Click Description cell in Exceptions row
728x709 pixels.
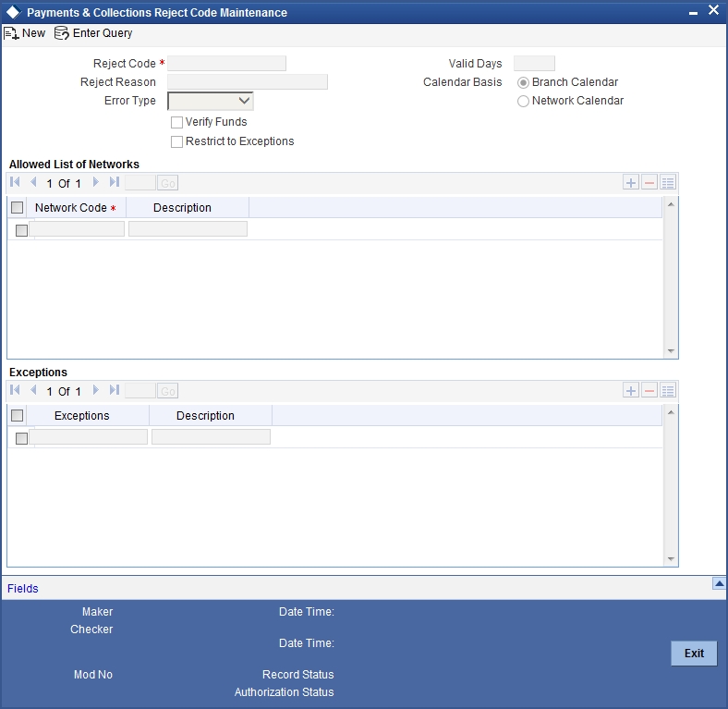pyautogui.click(x=212, y=436)
